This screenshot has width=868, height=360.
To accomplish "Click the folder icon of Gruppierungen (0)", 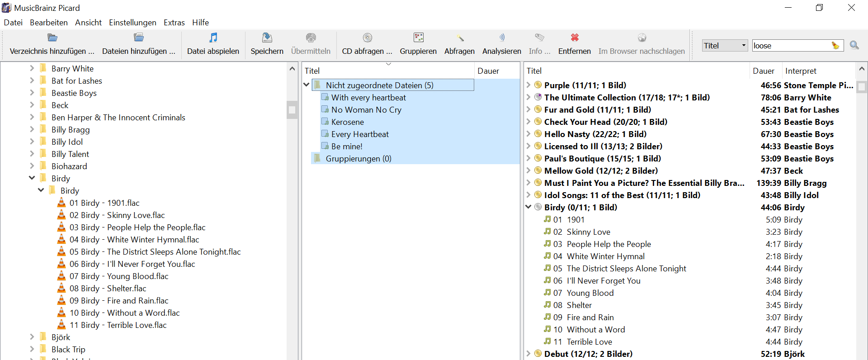I will click(317, 158).
